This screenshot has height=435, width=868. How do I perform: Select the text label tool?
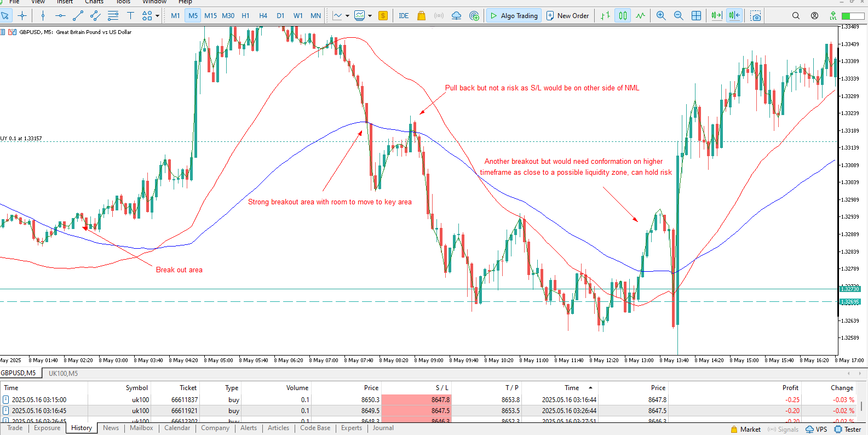[x=130, y=16]
